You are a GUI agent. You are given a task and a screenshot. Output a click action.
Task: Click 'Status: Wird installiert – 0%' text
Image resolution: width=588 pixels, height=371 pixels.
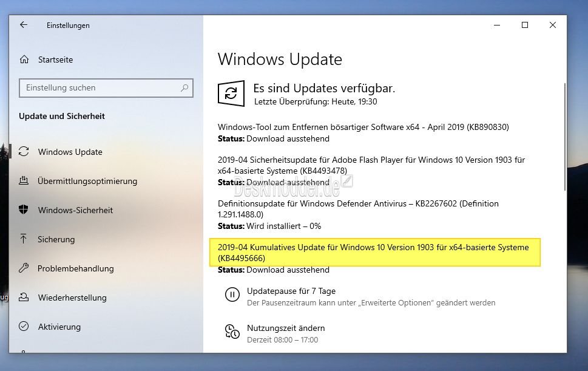[x=269, y=226]
